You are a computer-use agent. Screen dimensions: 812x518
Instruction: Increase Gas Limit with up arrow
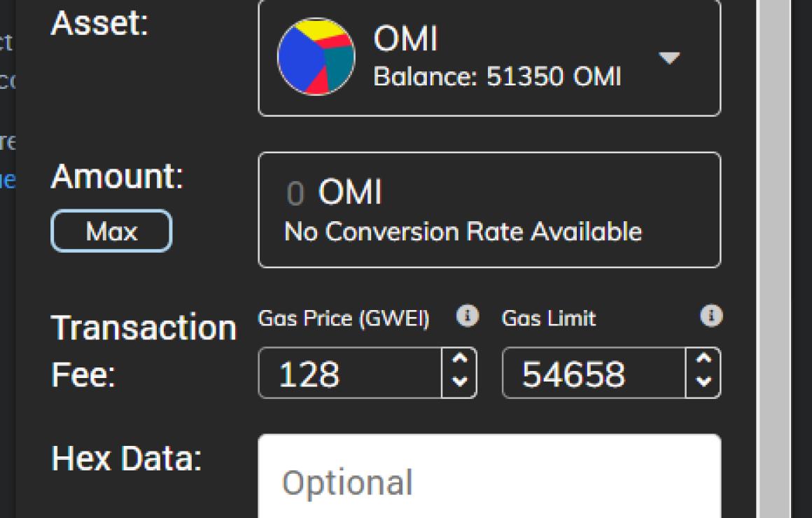(704, 360)
